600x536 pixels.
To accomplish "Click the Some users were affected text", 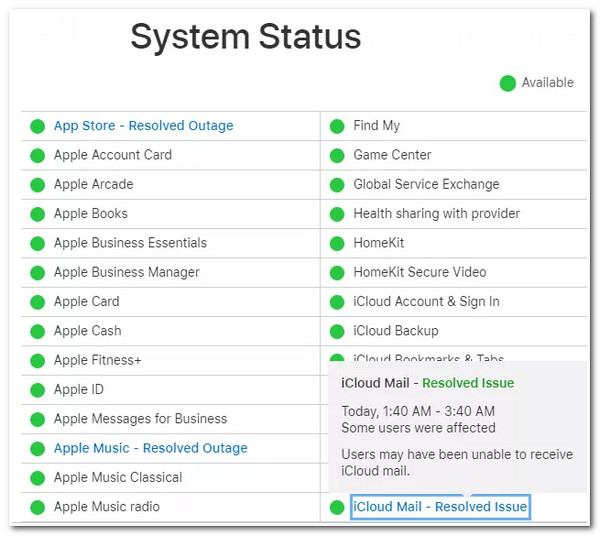I will tap(418, 428).
